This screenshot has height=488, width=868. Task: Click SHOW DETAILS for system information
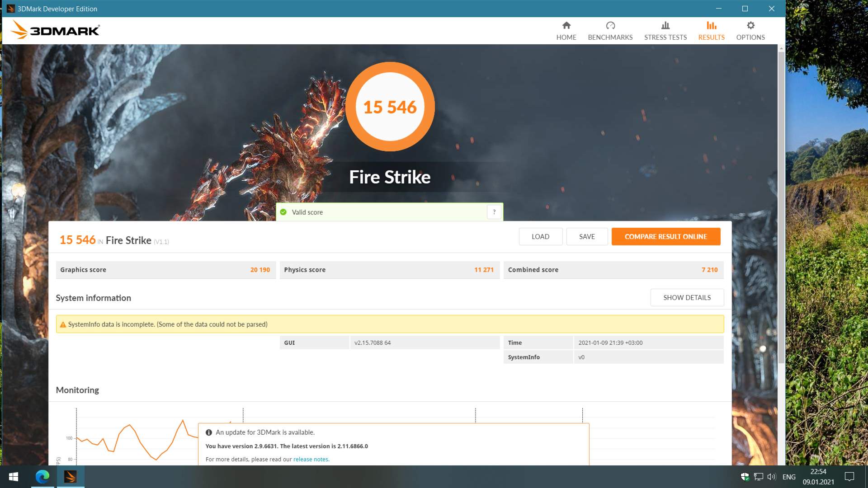(x=687, y=297)
